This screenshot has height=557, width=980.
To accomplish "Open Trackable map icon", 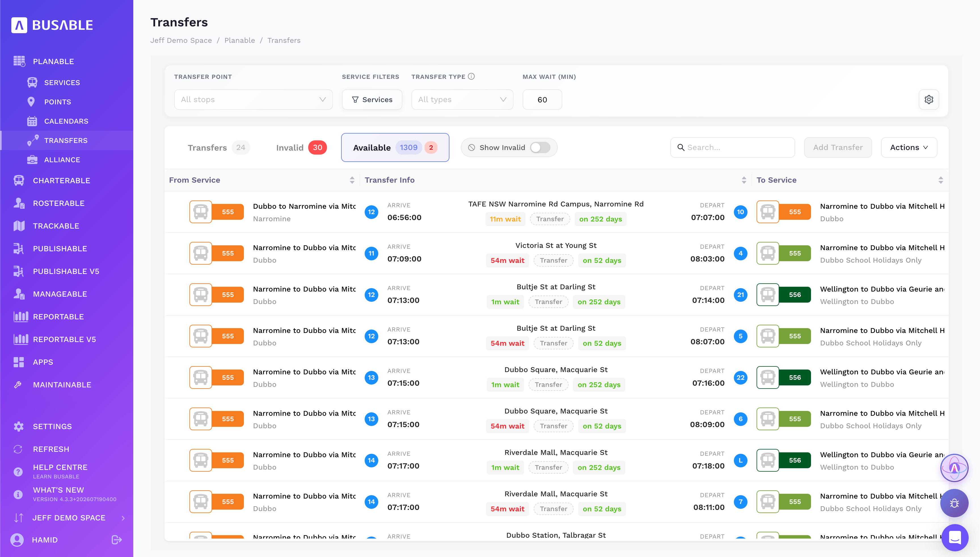I will coord(19,226).
